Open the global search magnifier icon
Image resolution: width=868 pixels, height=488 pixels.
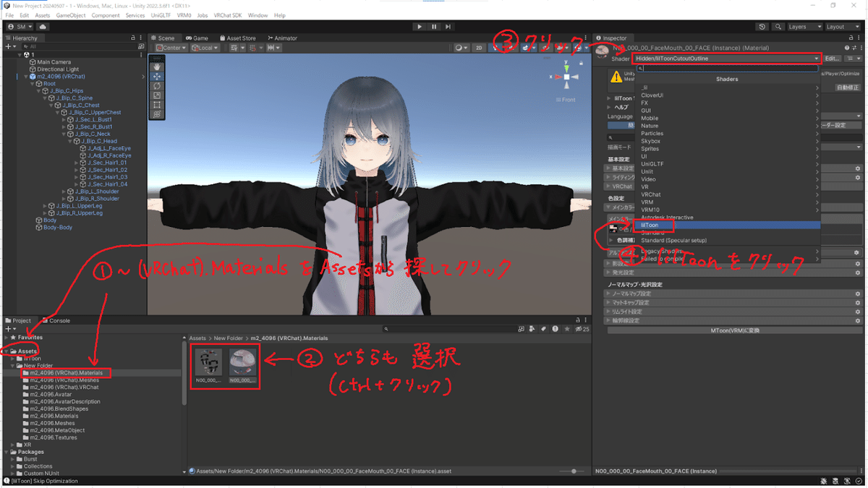click(778, 27)
